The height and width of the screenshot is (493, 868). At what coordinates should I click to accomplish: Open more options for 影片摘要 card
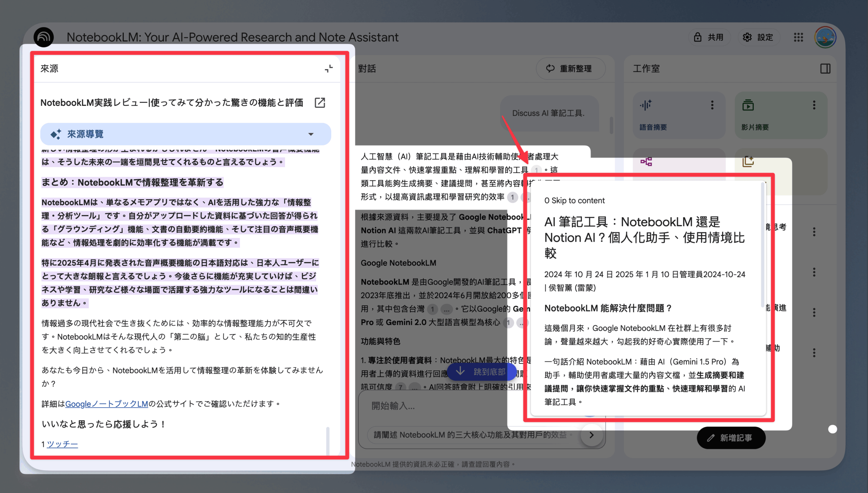814,105
